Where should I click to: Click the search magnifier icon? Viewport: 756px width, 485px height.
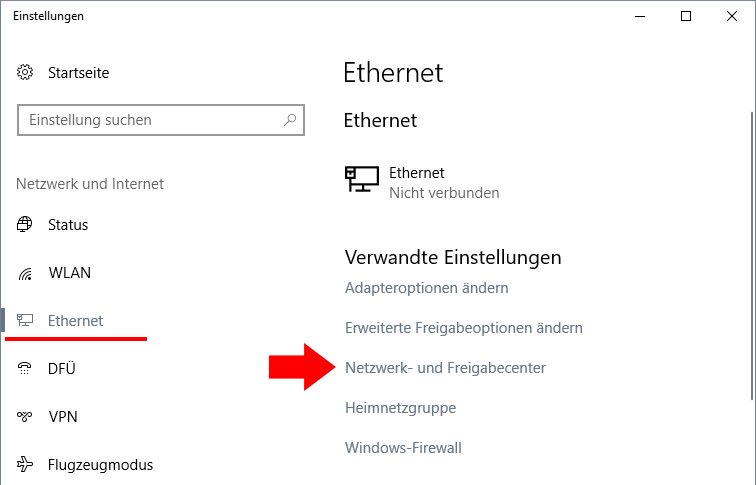click(x=290, y=120)
